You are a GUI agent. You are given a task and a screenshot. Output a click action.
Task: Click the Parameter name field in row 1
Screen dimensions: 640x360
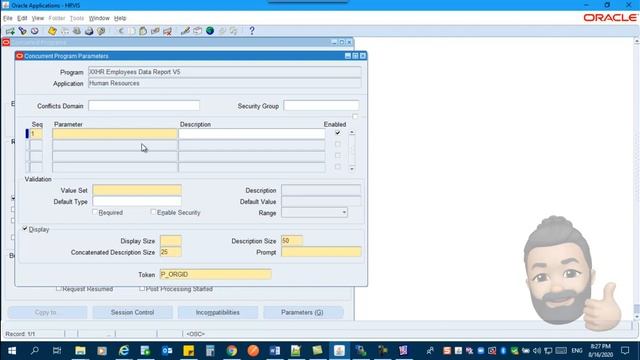(x=115, y=133)
